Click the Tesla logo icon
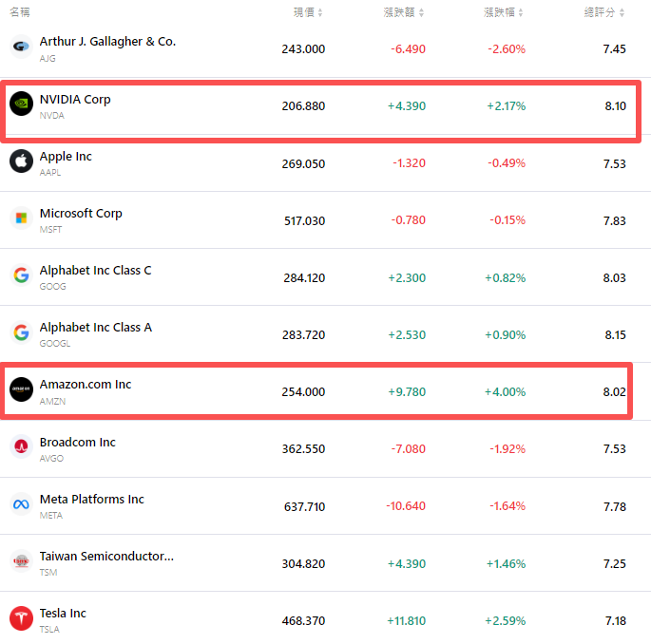Screen dimensions: 651x644 [x=21, y=618]
